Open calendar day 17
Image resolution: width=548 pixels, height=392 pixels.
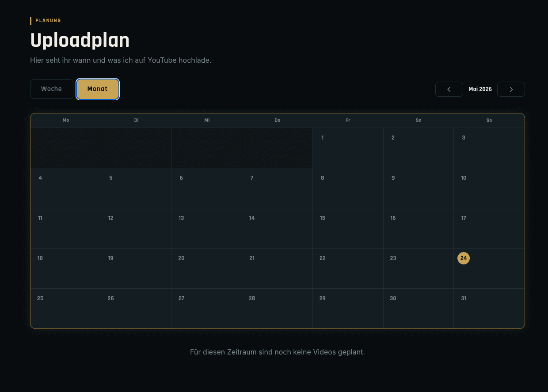tap(489, 228)
